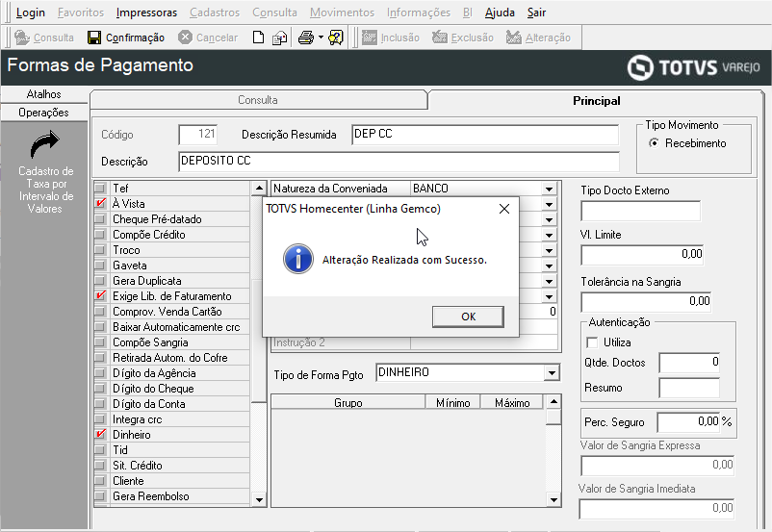Toggle the Compõe Sangria checkbox
The width and height of the screenshot is (772, 532).
pos(100,342)
